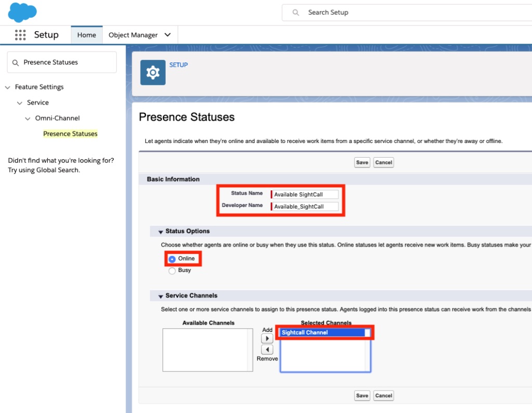Click the Feature Settings label in sidebar
Viewport: 532px width, 413px height.
[39, 87]
